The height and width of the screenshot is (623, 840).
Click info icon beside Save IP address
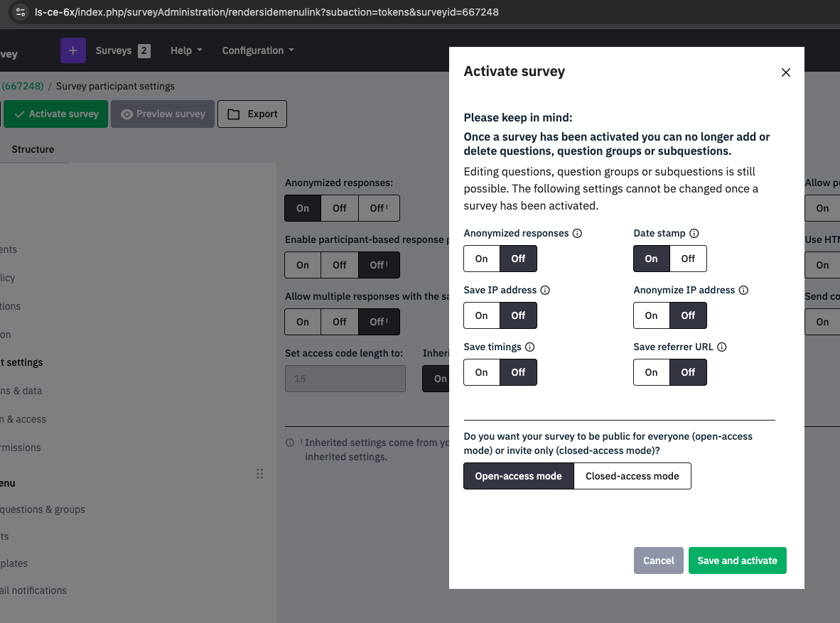click(545, 290)
